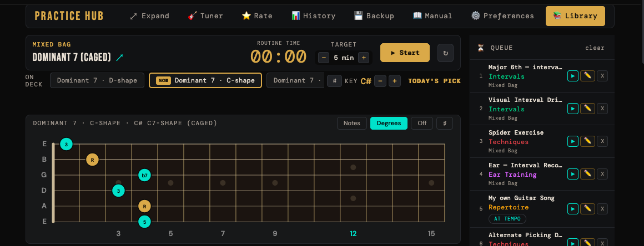The height and width of the screenshot is (246, 644).
Task: Click the My own Guitar Song title
Action: tap(522, 198)
